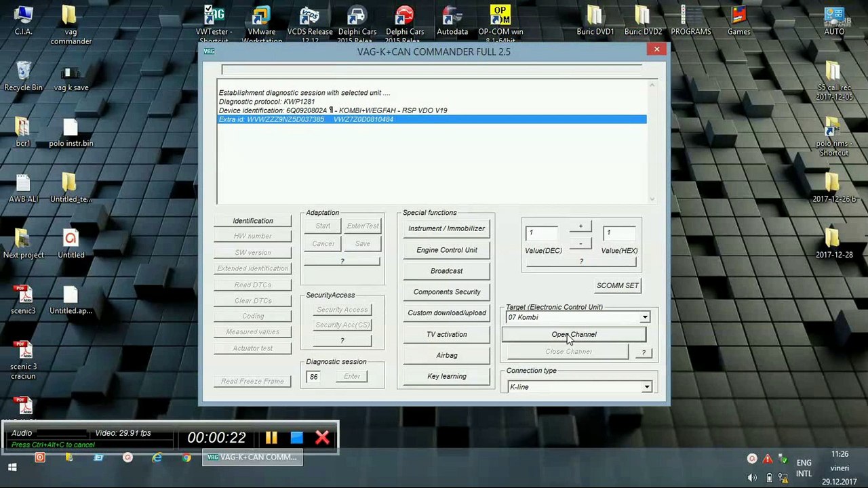Launch the OP-COM win shortcut
Viewport: 868px width, 488px height.
click(x=500, y=24)
